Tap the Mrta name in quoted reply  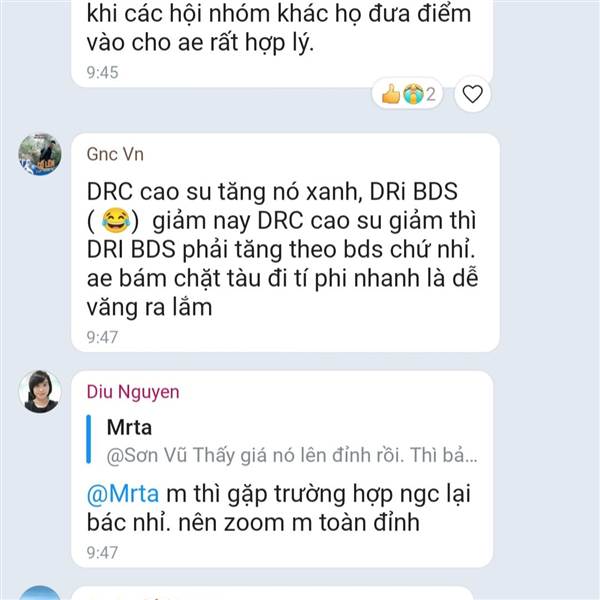[x=129, y=427]
